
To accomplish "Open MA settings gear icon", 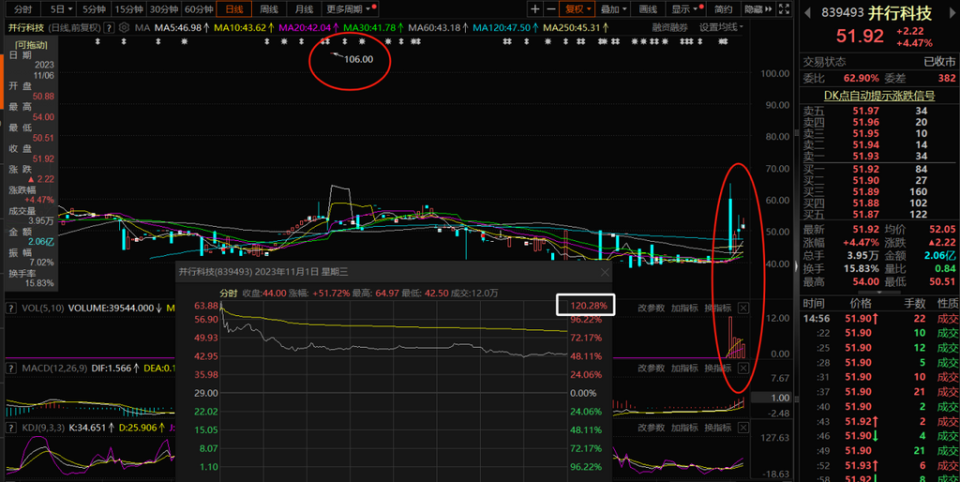I will [x=124, y=28].
